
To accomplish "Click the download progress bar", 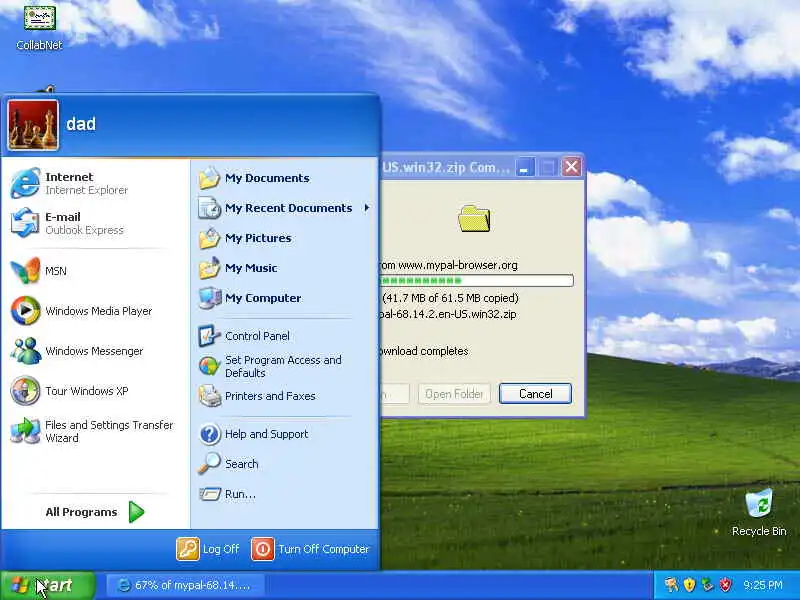I will [477, 280].
